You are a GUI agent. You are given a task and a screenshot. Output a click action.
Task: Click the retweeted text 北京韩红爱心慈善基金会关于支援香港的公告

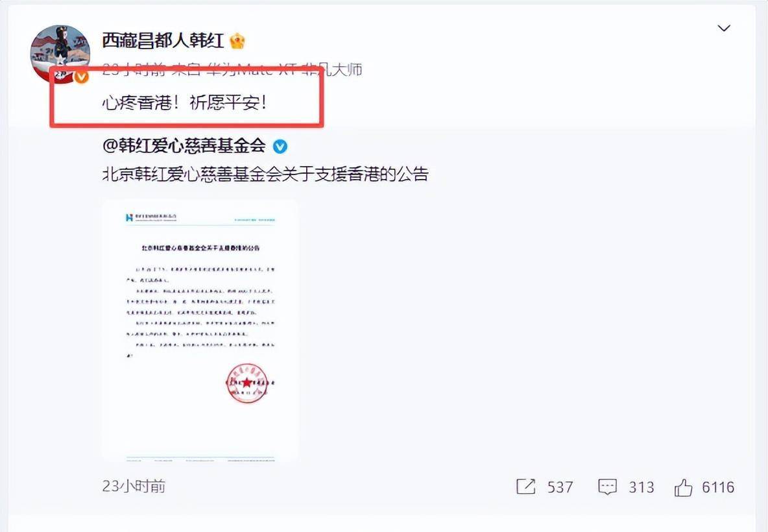coord(265,175)
